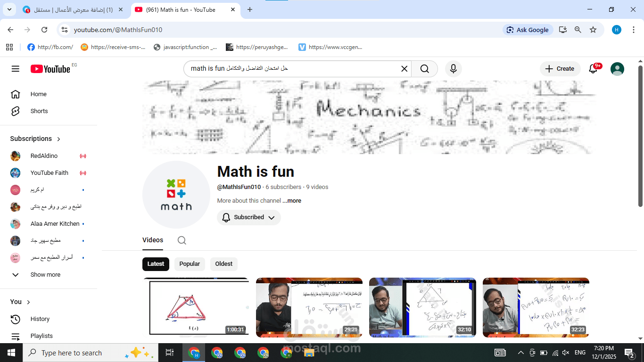The width and height of the screenshot is (644, 362).
Task: Open the 1:00:31 video thumbnail
Action: click(196, 307)
